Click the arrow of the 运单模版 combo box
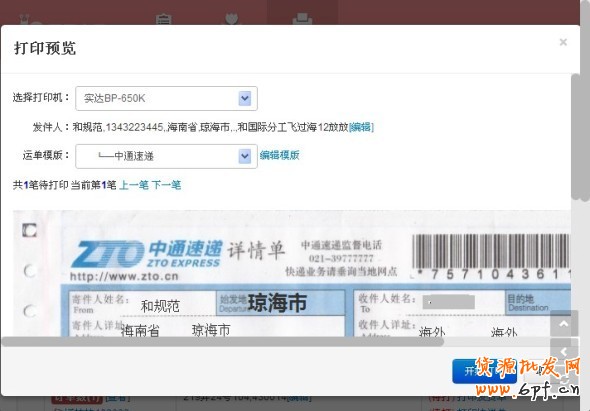 tap(245, 156)
